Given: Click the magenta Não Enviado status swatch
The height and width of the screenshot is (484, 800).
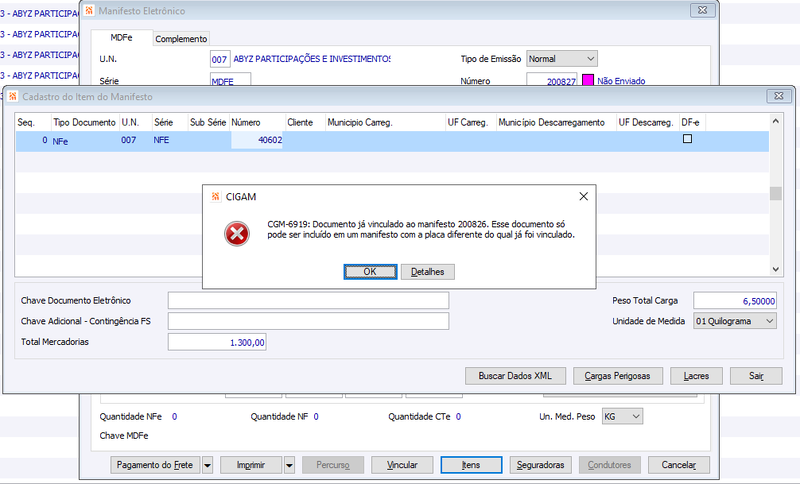Looking at the screenshot, I should tap(588, 81).
